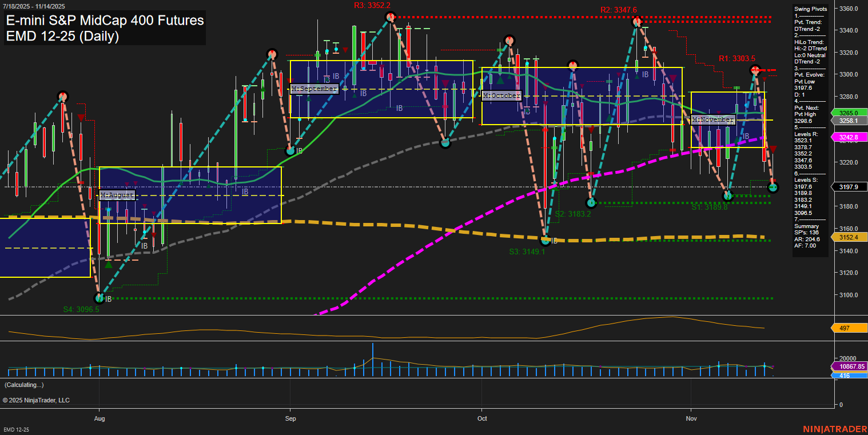Select the R3: 3352.2 resistance label
Screen dimensions: 868x435
pyautogui.click(x=372, y=5)
